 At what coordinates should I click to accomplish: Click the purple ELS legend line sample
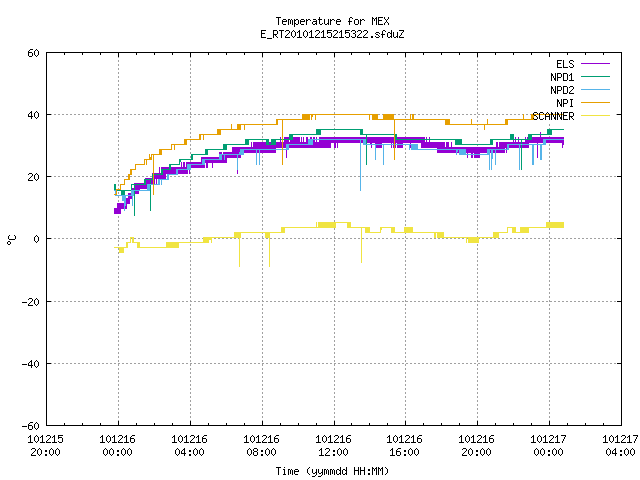coord(595,64)
